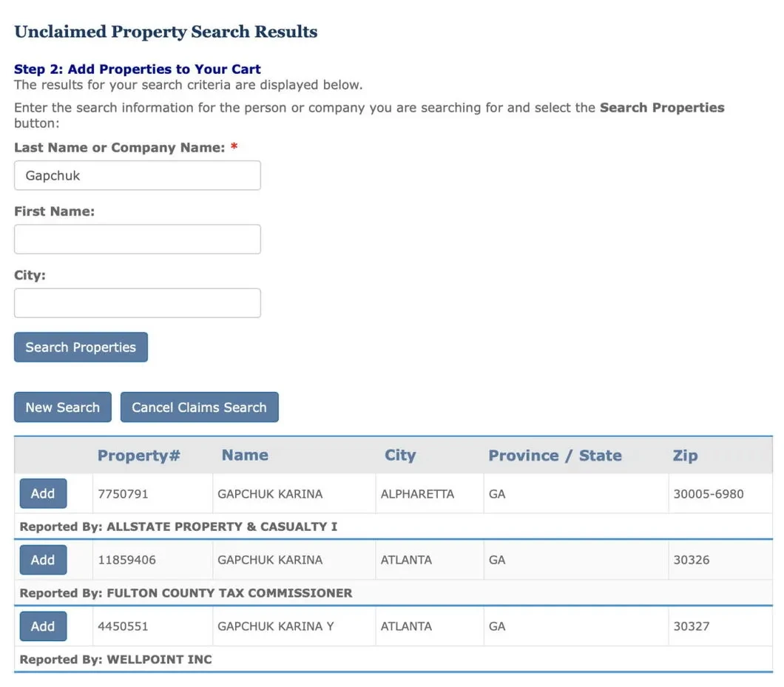Image resolution: width=784 pixels, height=687 pixels.
Task: Start a New Search
Action: [x=62, y=407]
